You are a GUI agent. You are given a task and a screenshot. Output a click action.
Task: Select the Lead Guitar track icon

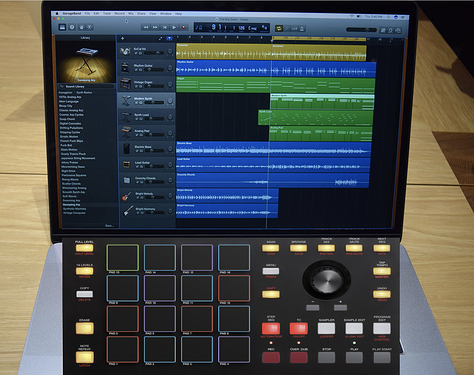(x=126, y=164)
